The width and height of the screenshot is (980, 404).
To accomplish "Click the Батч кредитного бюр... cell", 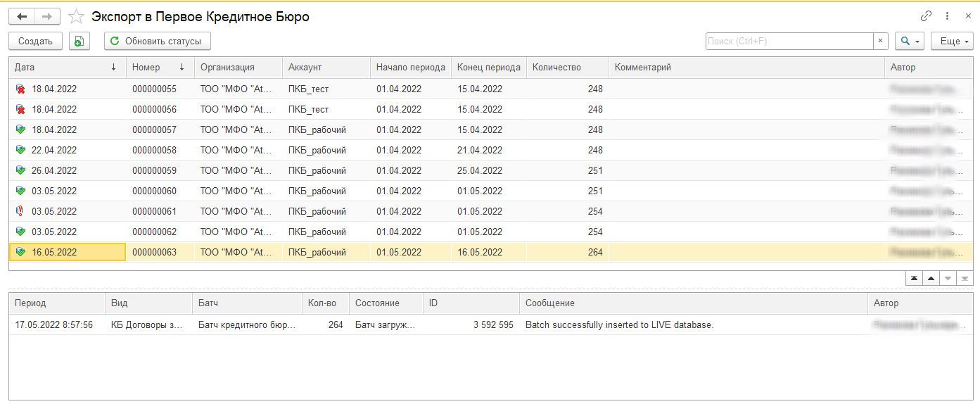I will (247, 324).
